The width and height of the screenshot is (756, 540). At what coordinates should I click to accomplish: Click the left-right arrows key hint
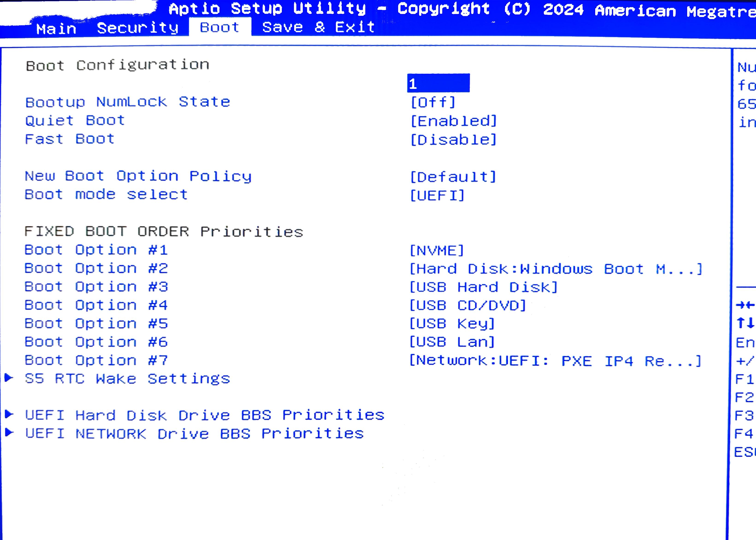coord(745,305)
